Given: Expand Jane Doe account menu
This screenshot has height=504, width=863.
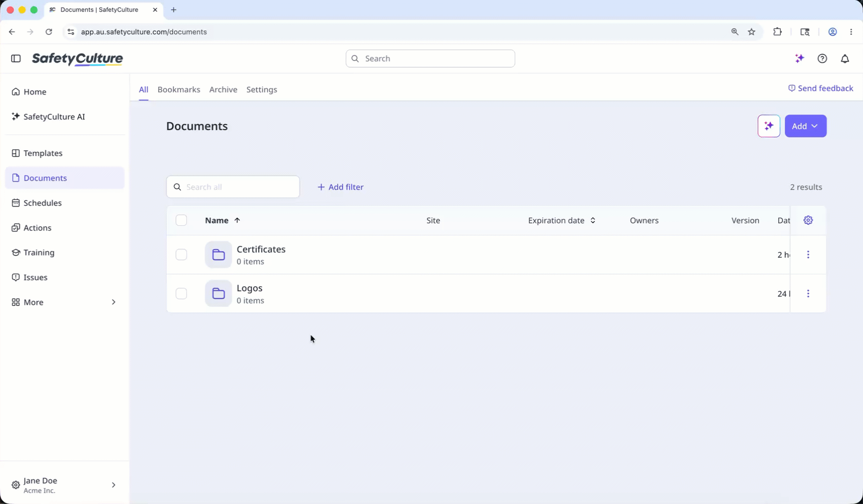Looking at the screenshot, I should click(x=65, y=485).
